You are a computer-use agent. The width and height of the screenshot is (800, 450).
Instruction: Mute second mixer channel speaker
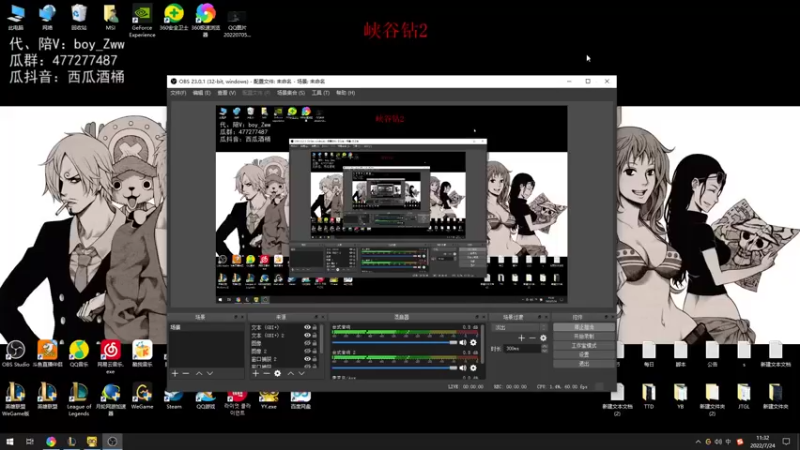point(463,367)
